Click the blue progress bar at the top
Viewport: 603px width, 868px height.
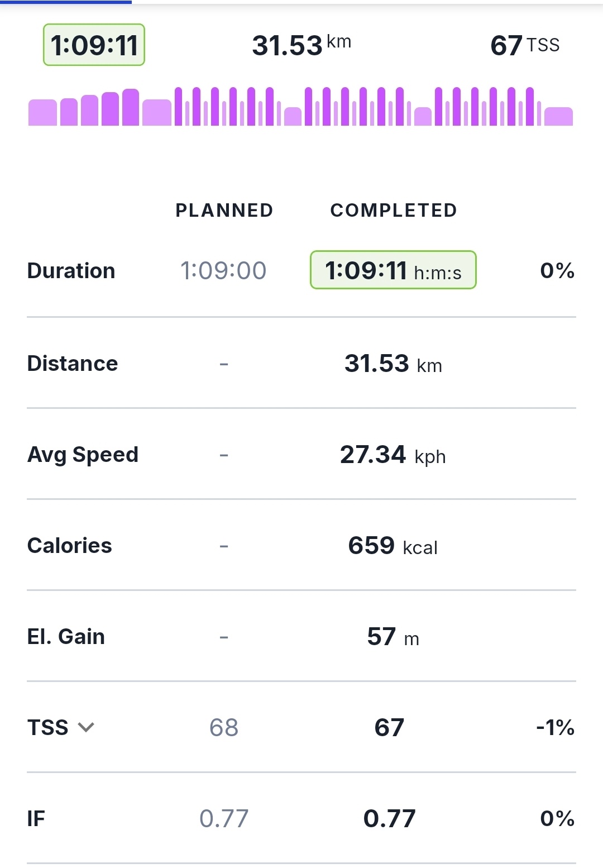coord(66,2)
